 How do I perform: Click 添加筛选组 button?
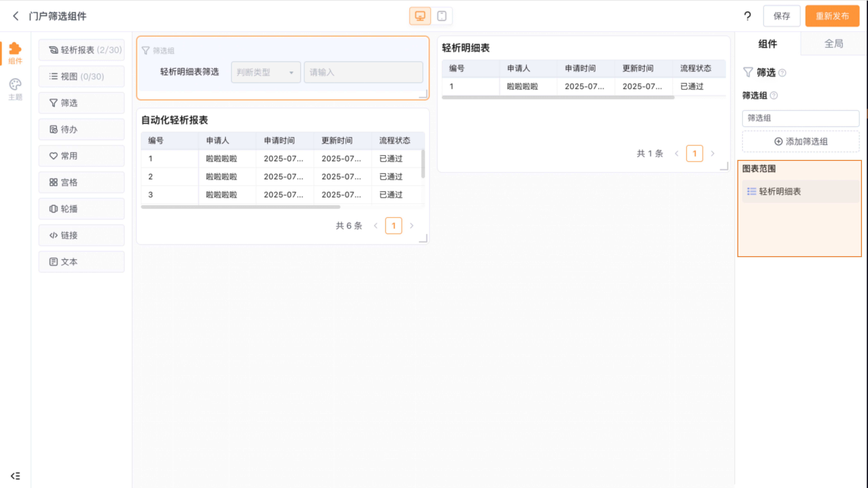coord(801,141)
